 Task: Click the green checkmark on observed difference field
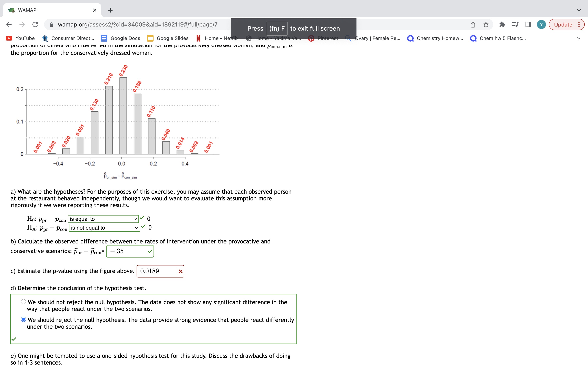click(x=150, y=251)
